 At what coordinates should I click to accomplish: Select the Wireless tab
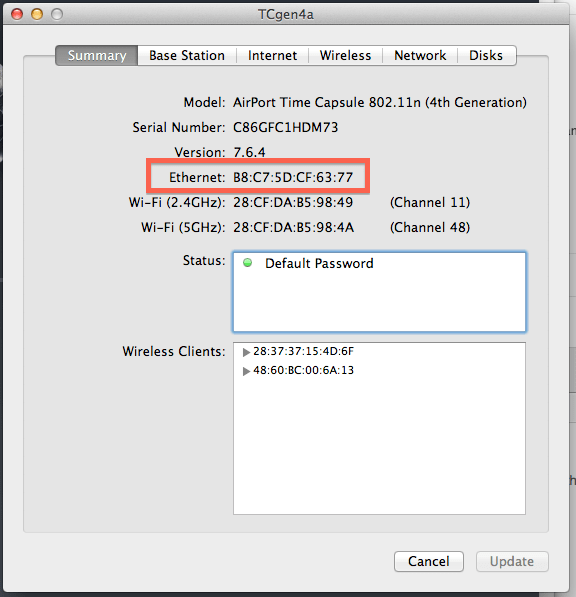pos(345,56)
